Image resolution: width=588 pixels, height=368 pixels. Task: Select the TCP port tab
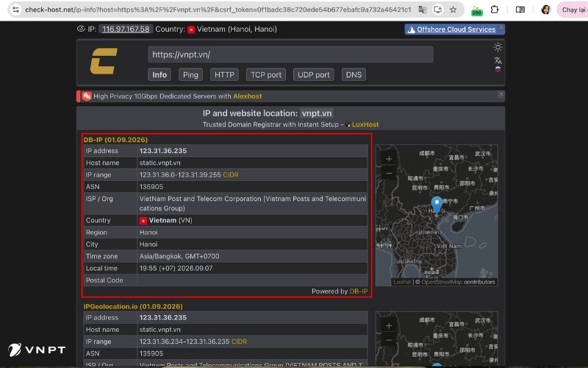[x=266, y=75]
